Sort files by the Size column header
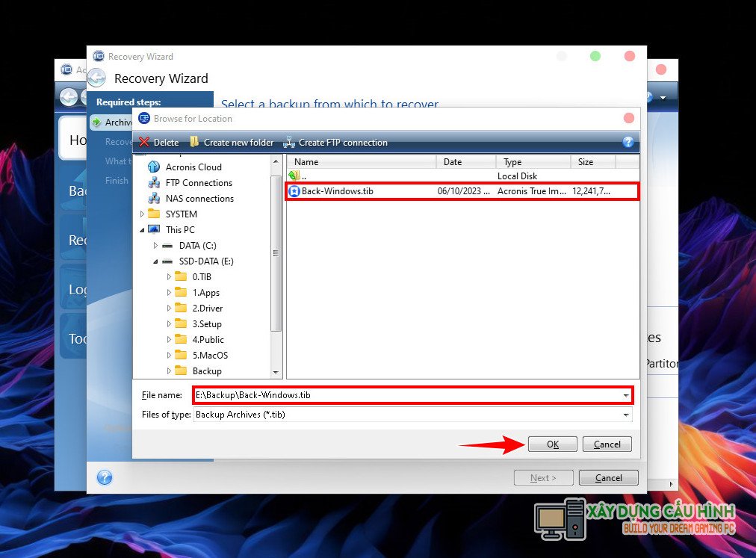 (x=592, y=161)
